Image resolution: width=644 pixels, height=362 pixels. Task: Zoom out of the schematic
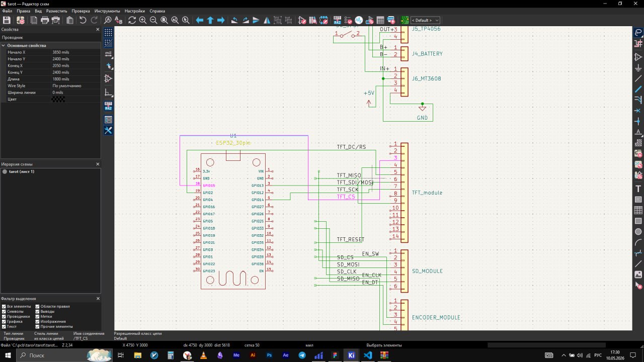point(153,20)
